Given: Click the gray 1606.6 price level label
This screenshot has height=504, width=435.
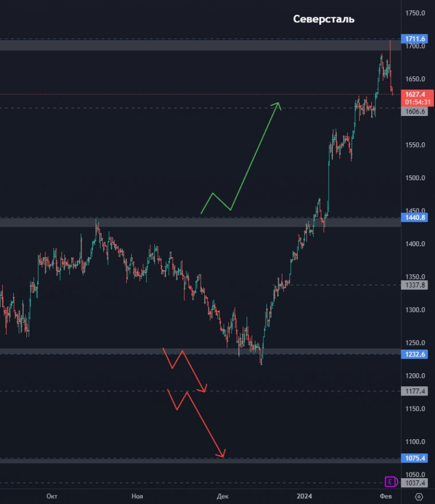Looking at the screenshot, I should point(415,111).
